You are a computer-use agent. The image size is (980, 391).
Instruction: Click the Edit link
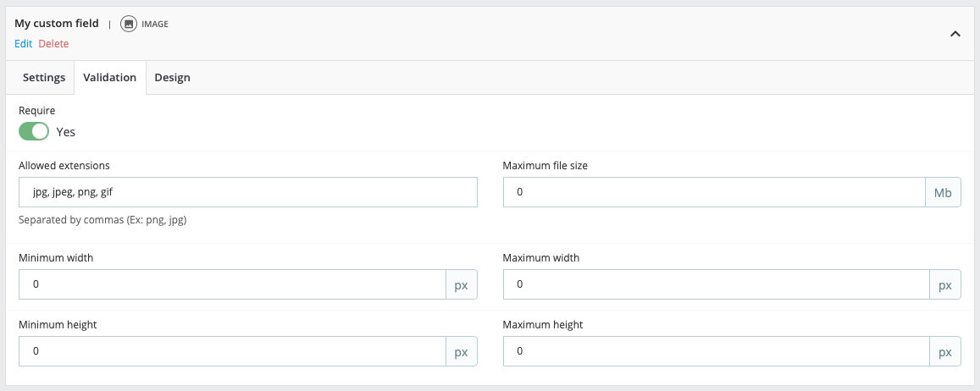coord(23,43)
